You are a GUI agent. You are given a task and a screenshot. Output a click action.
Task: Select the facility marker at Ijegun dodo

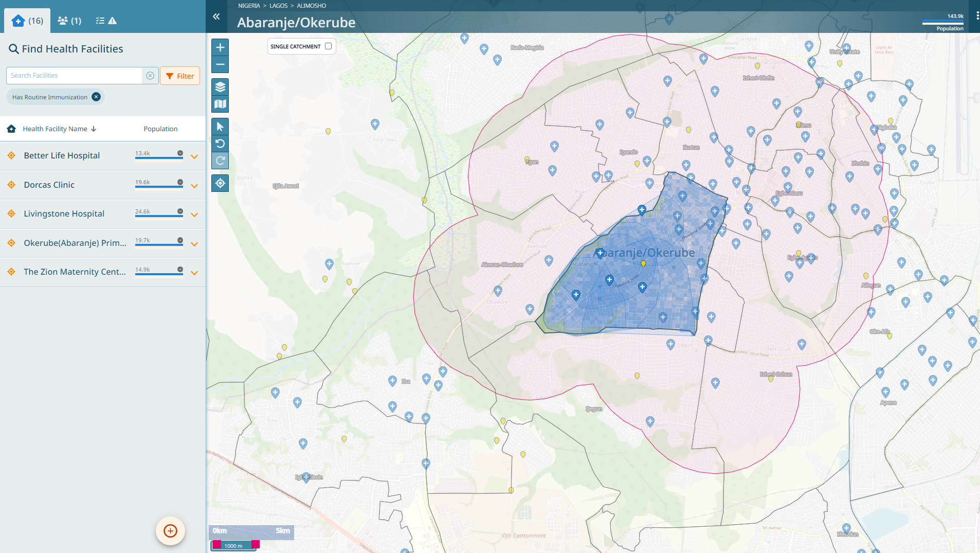[x=650, y=422]
